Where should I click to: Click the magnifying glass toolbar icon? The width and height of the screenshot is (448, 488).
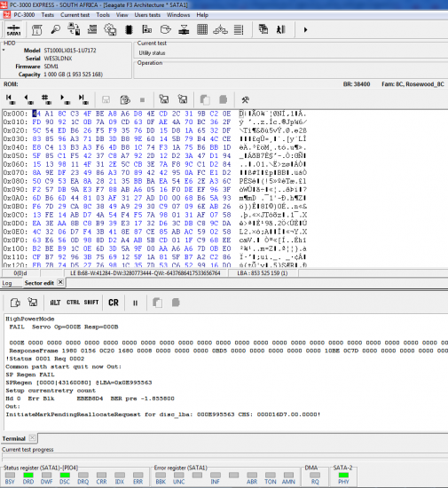click(56, 29)
